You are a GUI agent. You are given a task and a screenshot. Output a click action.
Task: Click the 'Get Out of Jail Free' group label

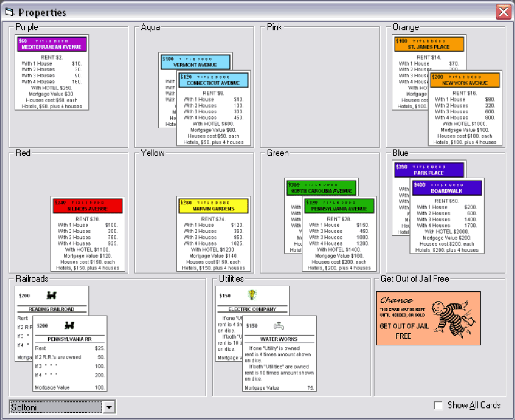point(415,279)
